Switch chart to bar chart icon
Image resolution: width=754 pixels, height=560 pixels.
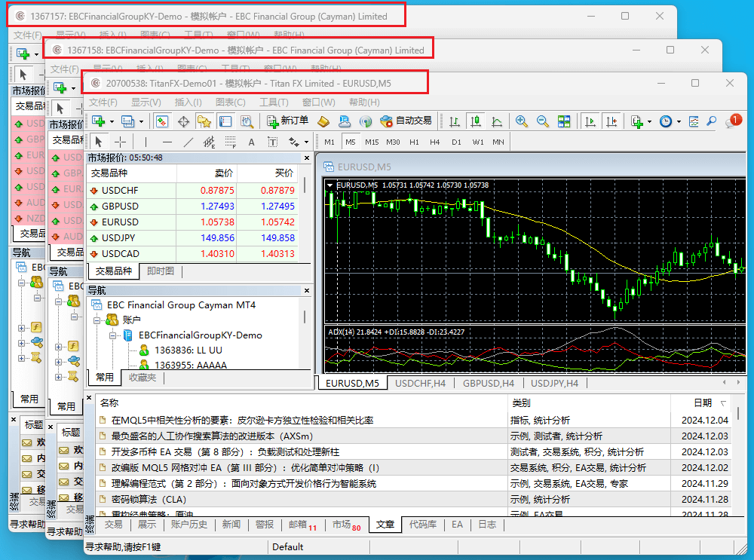tap(455, 121)
